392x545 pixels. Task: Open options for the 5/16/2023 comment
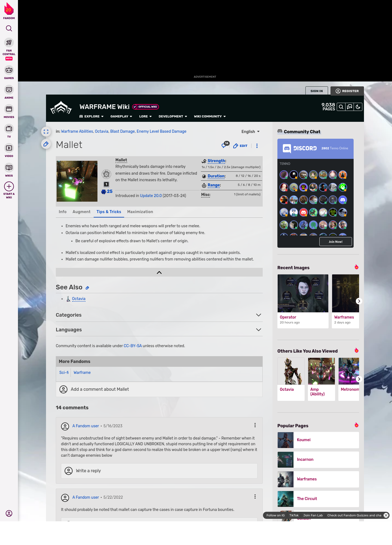255,425
